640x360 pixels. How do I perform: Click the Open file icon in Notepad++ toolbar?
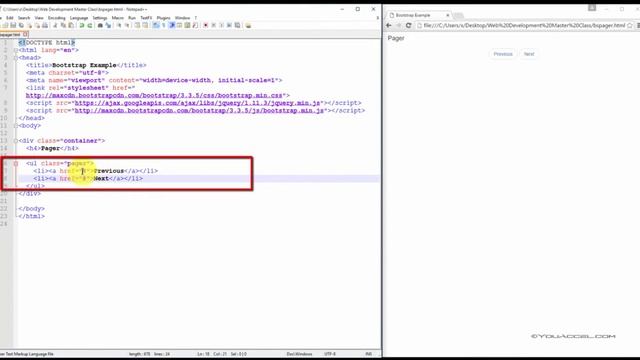point(5,25)
